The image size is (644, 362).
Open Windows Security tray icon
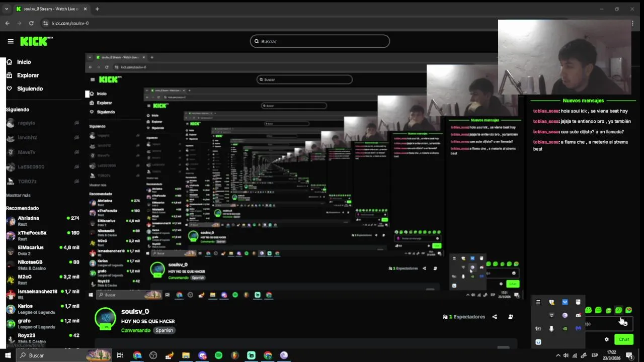click(551, 302)
